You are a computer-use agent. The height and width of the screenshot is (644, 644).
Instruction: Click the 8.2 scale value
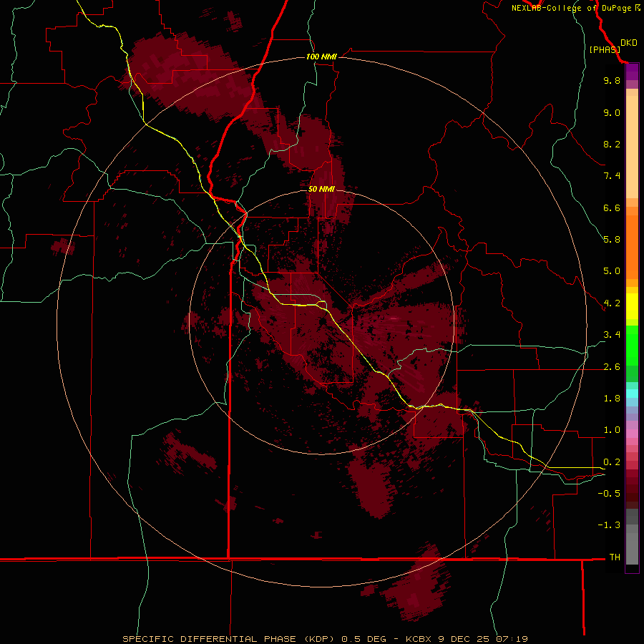tap(612, 144)
